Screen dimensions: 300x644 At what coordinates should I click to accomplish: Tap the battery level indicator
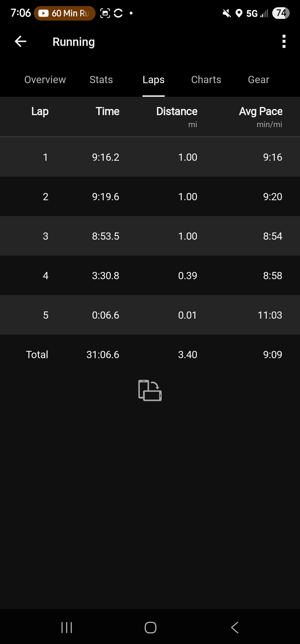pos(281,13)
